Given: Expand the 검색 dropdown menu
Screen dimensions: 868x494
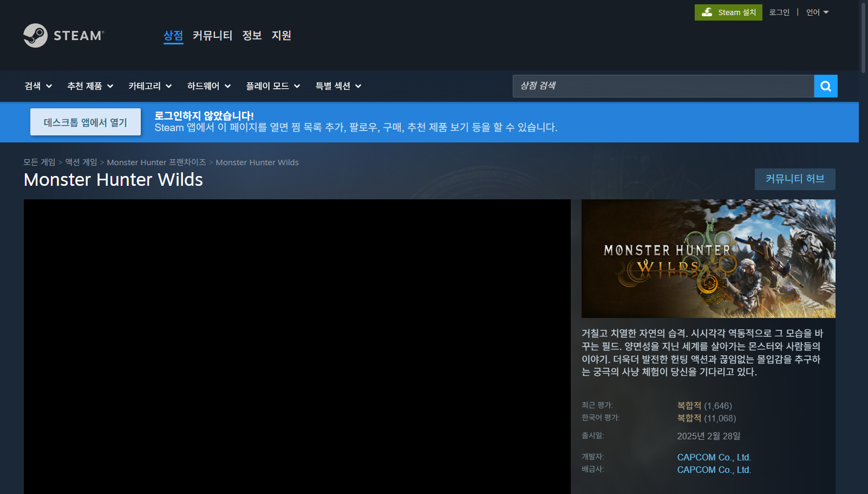Looking at the screenshot, I should point(38,86).
